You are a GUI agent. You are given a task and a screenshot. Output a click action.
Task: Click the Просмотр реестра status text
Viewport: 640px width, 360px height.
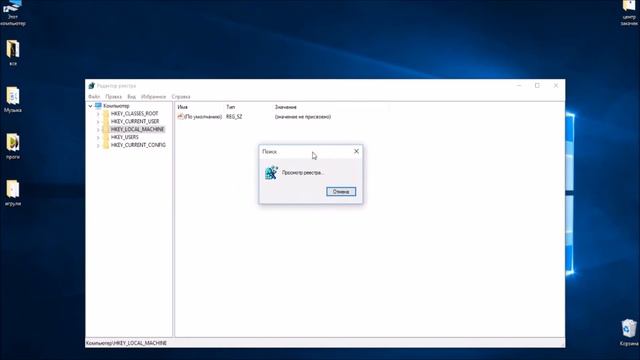point(303,173)
